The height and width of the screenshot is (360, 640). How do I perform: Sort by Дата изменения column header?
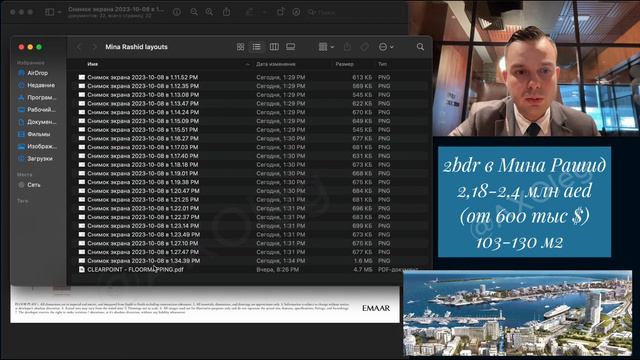coord(276,64)
